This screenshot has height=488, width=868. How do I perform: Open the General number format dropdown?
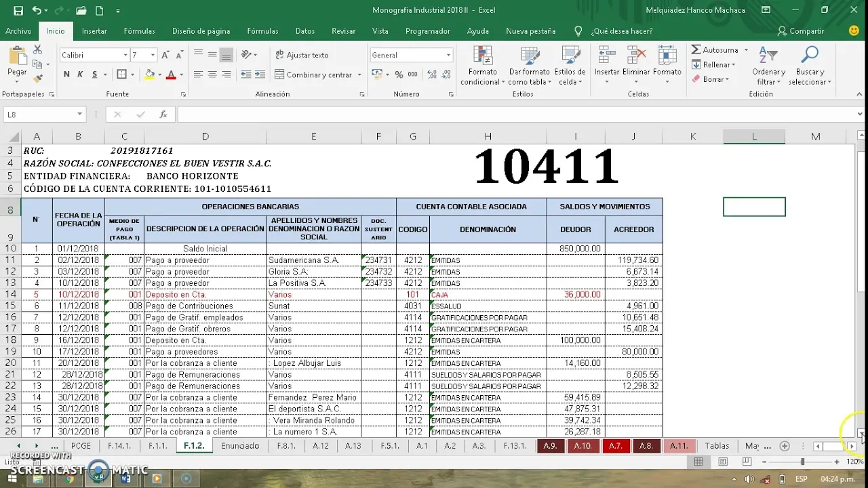click(448, 55)
